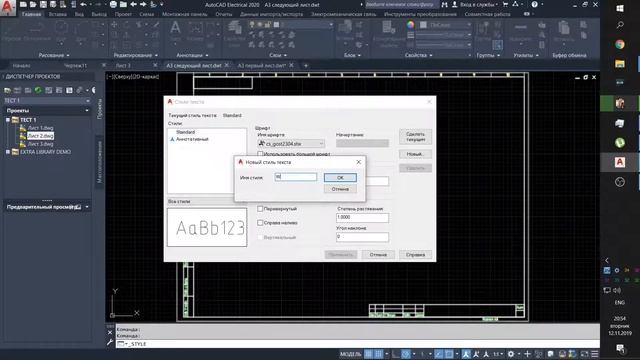Click the Save icon in quick access toolbar
The image size is (640, 360).
tap(43, 4)
